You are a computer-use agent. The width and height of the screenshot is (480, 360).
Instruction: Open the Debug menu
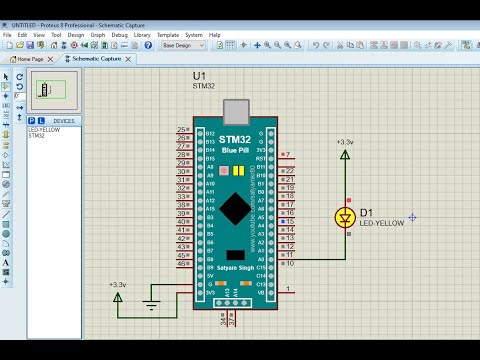[119, 35]
